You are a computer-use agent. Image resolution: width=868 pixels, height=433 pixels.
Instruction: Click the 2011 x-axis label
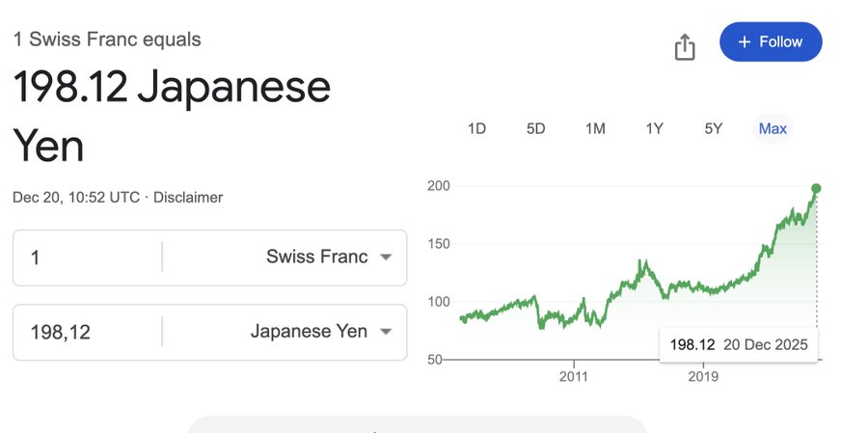click(573, 376)
